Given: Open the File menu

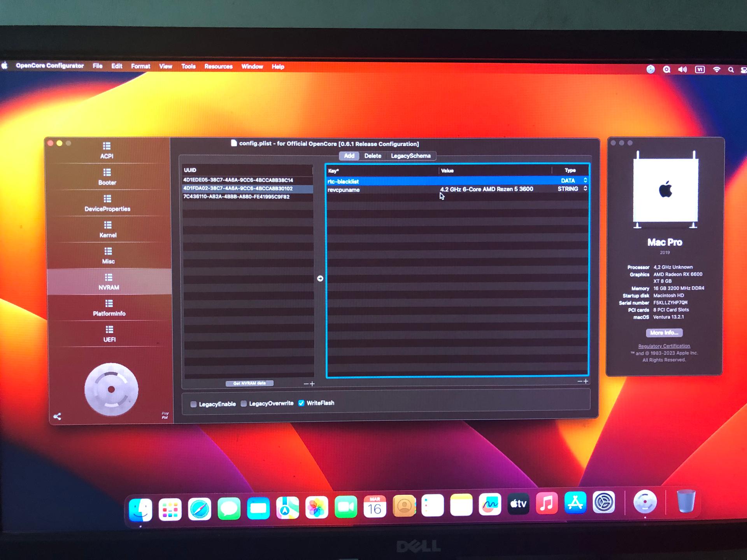Looking at the screenshot, I should point(98,66).
